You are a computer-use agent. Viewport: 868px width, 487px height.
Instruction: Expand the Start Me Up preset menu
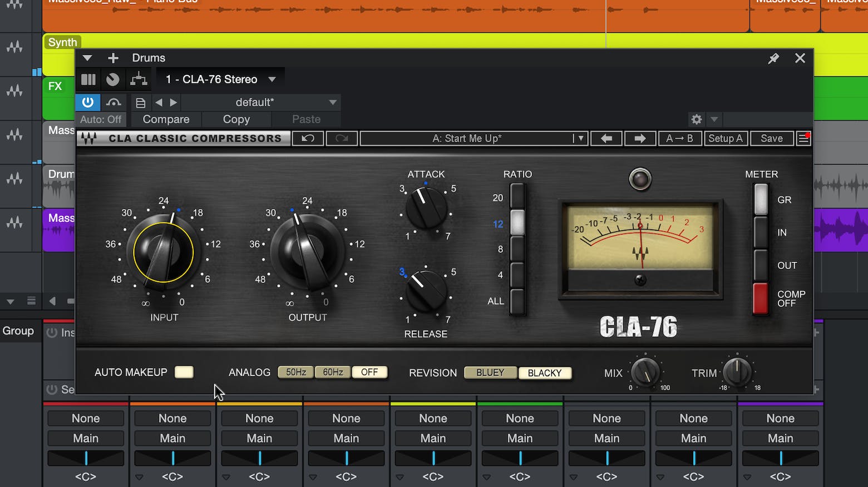pyautogui.click(x=580, y=138)
